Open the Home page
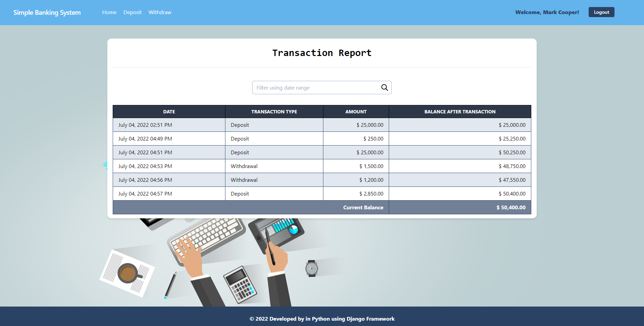 click(x=109, y=12)
